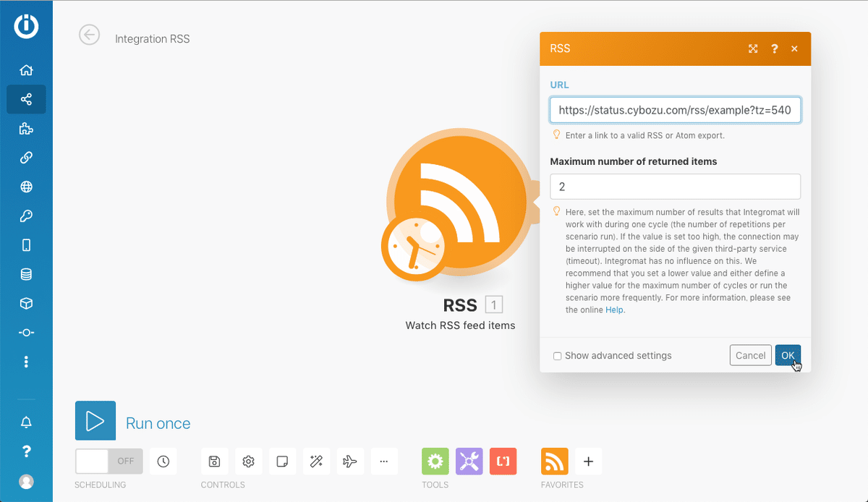This screenshot has width=868, height=502.
Task: Open the Help link in the dialog
Action: [x=614, y=310]
